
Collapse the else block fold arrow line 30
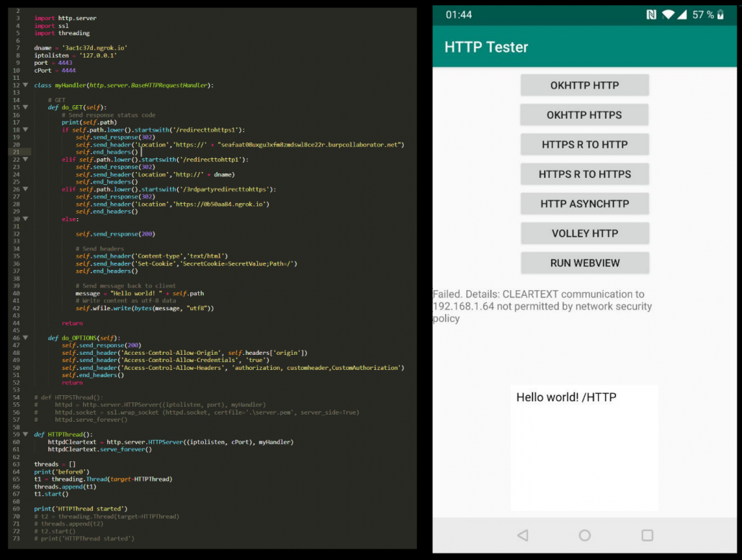pos(25,219)
